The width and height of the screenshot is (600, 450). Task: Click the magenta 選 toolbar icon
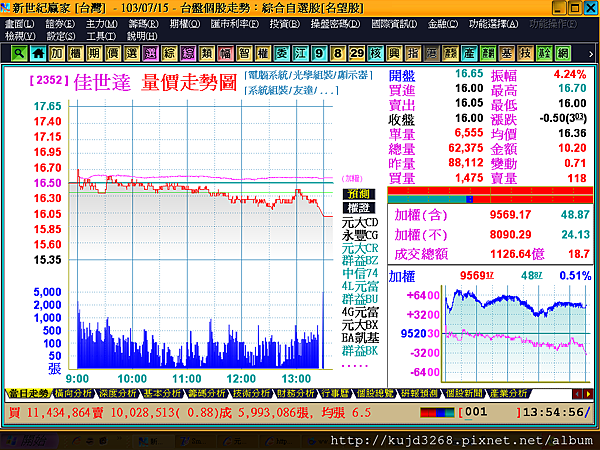click(x=150, y=53)
